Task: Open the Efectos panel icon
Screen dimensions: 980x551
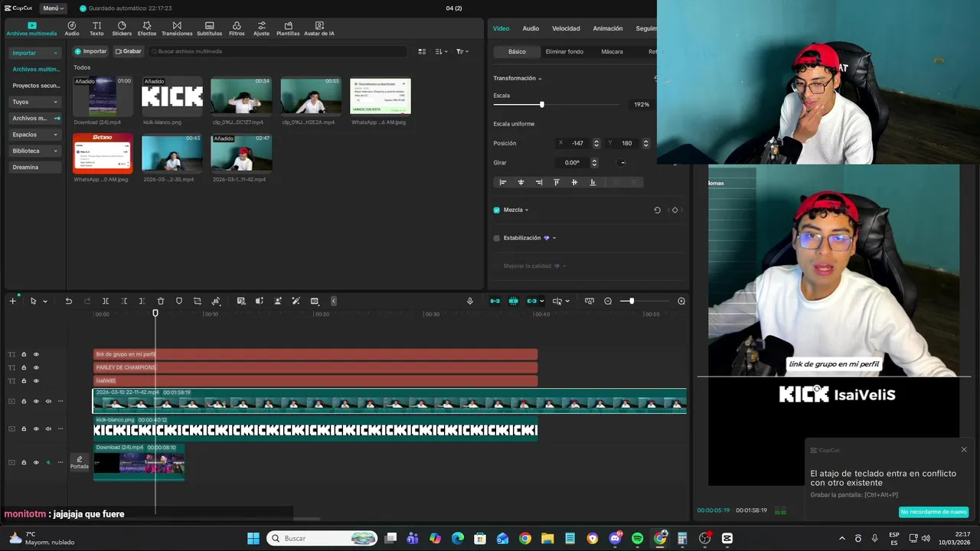Action: [x=147, y=29]
